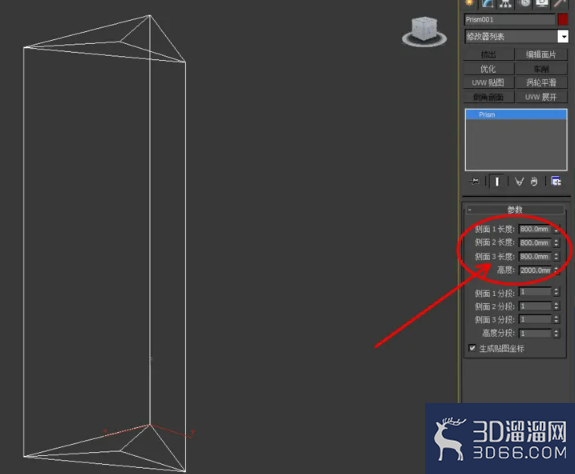
Task: Click the 侧面 2 分段 value field
Action: pos(535,306)
